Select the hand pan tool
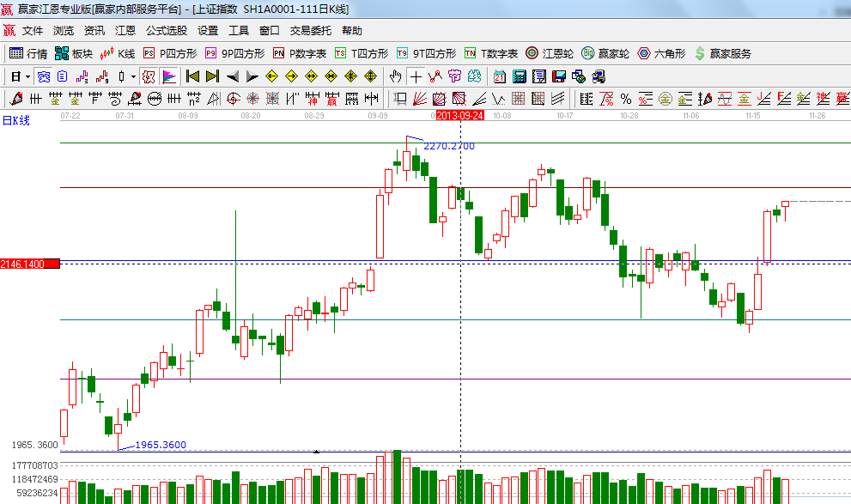This screenshot has height=504, width=851. click(x=396, y=76)
